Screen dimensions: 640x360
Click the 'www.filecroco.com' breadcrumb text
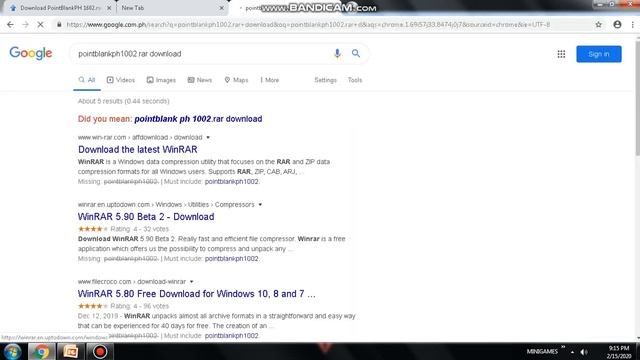click(x=104, y=282)
